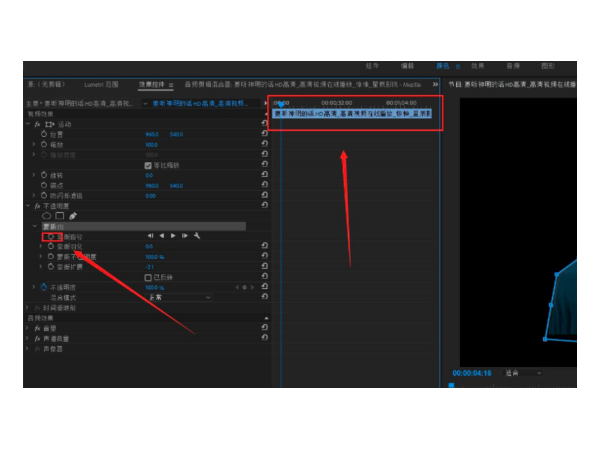Expand the Mask Feather property
This screenshot has width=600, height=450.
40,246
